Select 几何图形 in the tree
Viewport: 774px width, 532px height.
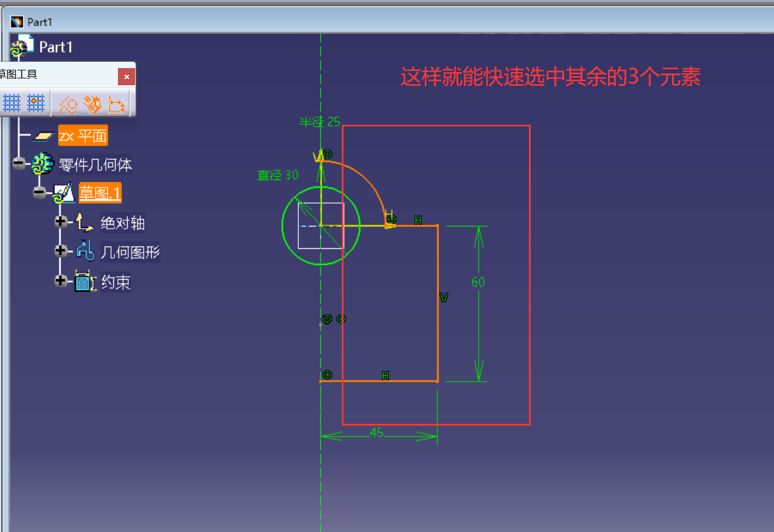(130, 252)
